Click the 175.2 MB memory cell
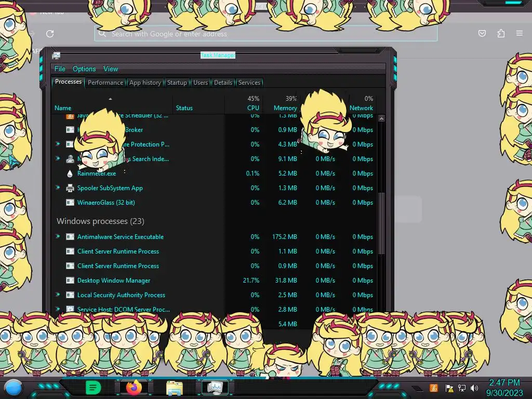 [x=284, y=237]
